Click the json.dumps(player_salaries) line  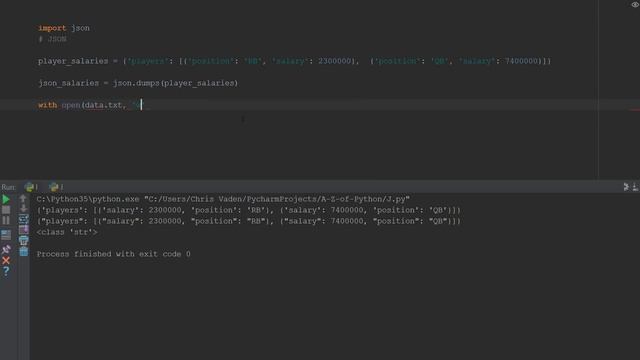pos(138,83)
